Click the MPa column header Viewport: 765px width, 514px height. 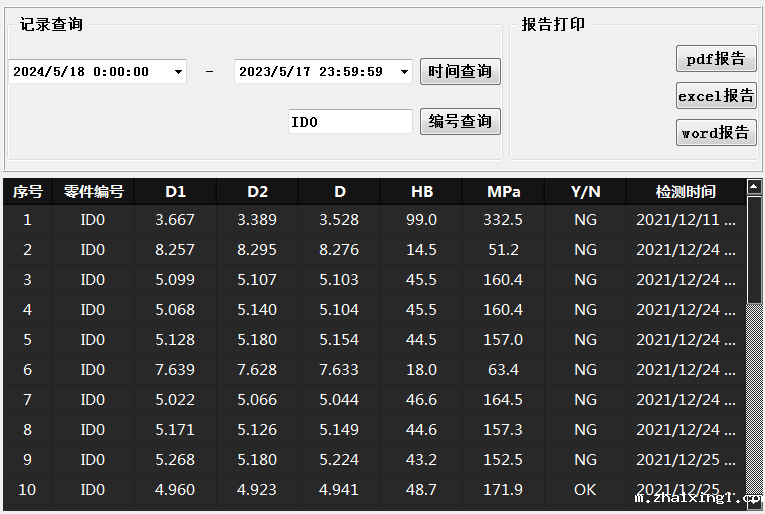[x=503, y=192]
